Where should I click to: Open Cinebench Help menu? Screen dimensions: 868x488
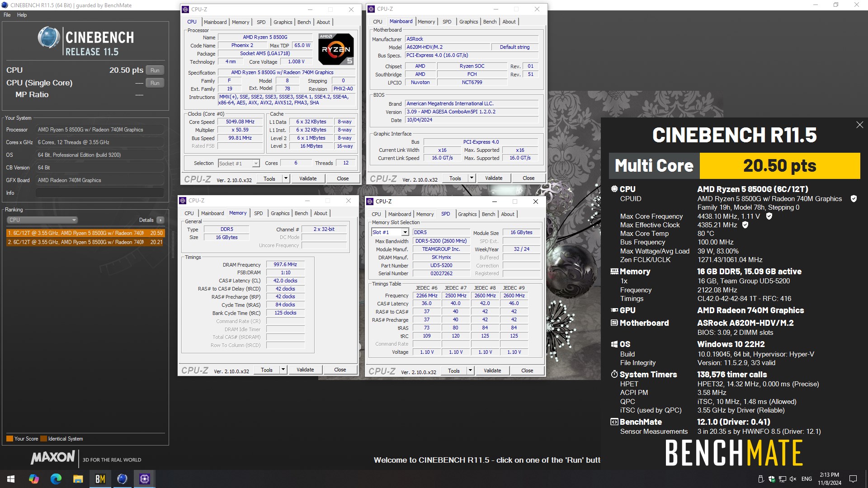click(x=22, y=15)
